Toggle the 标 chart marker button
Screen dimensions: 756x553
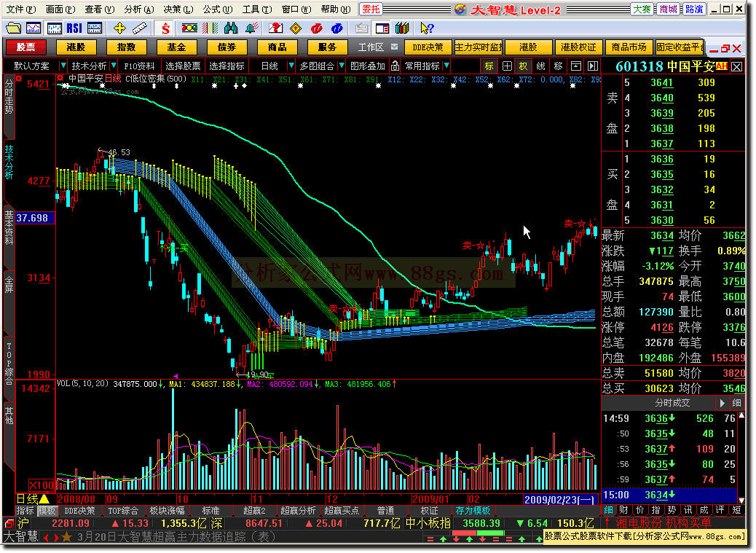489,66
